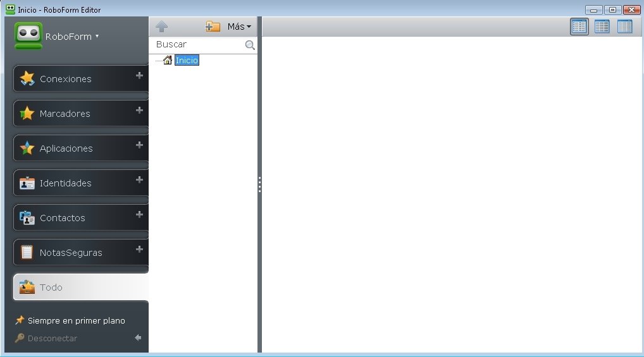The image size is (644, 357).
Task: Add a new Conexiones entry with plus
Action: [139, 75]
